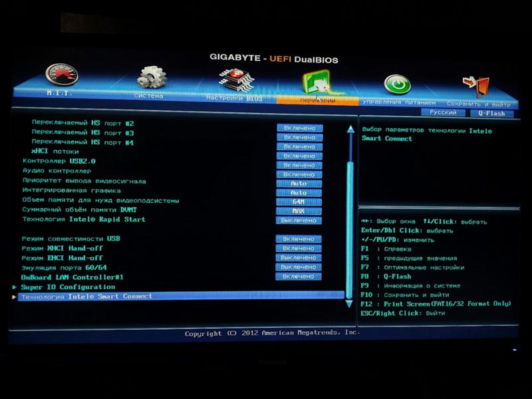
Task: Click the American Megatrends copyright text
Action: pyautogui.click(x=272, y=333)
